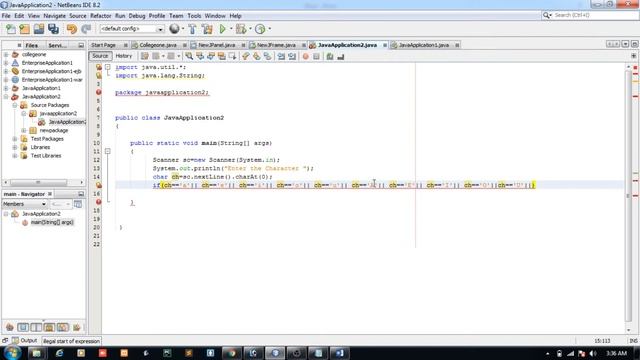Collapse the main method code fold

pyautogui.click(x=108, y=151)
